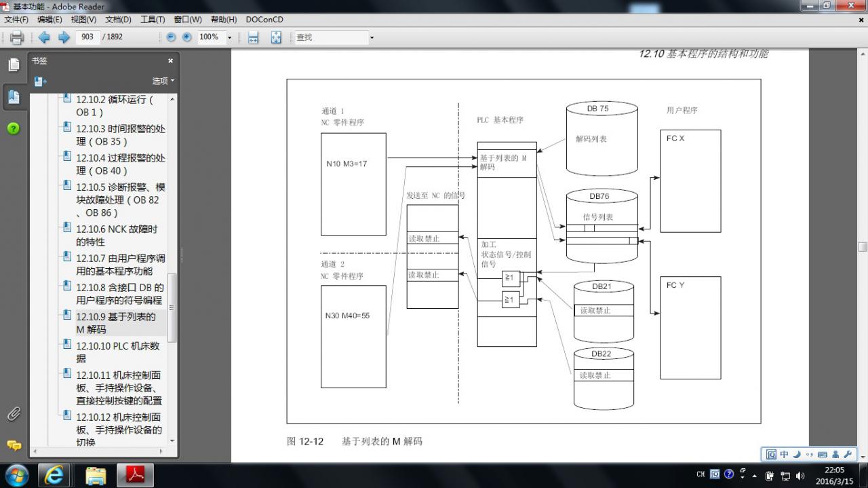Fit one full page icon
Screen dimensions: 868x488
(x=276, y=37)
